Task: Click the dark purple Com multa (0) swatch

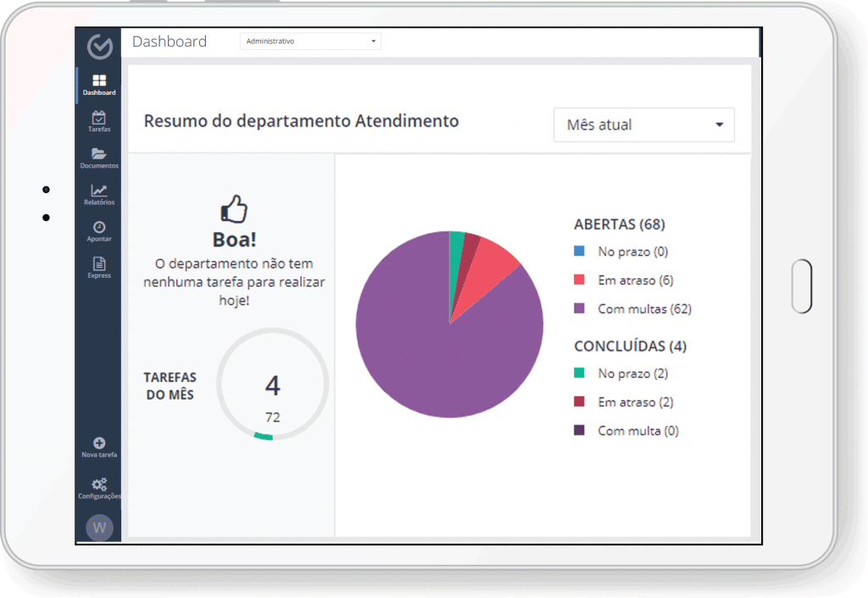Action: 579,430
